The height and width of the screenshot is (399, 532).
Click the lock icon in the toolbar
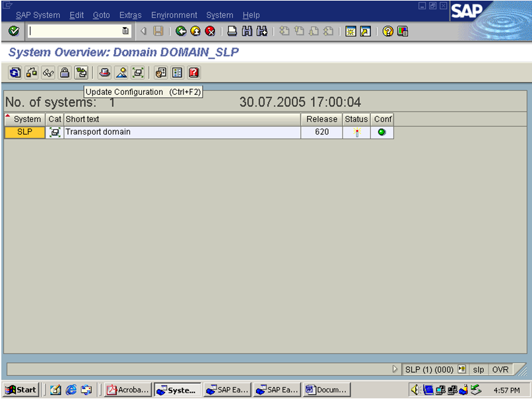(x=64, y=73)
